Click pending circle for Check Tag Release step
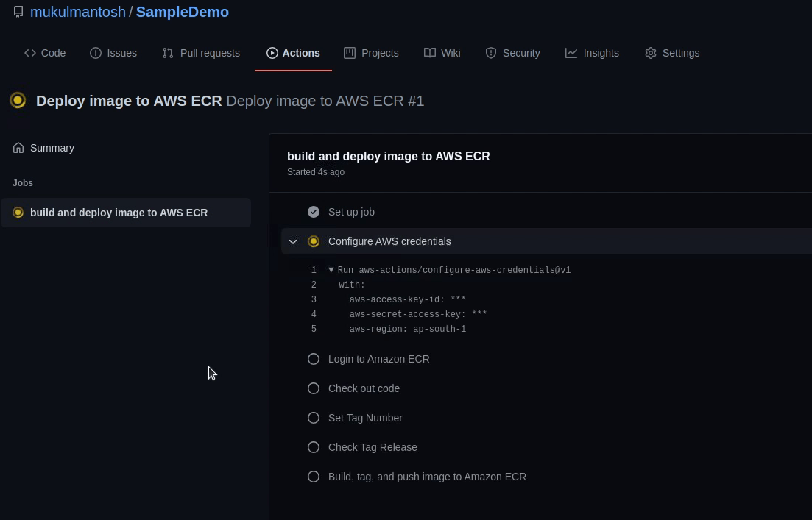The image size is (812, 520). coord(314,447)
